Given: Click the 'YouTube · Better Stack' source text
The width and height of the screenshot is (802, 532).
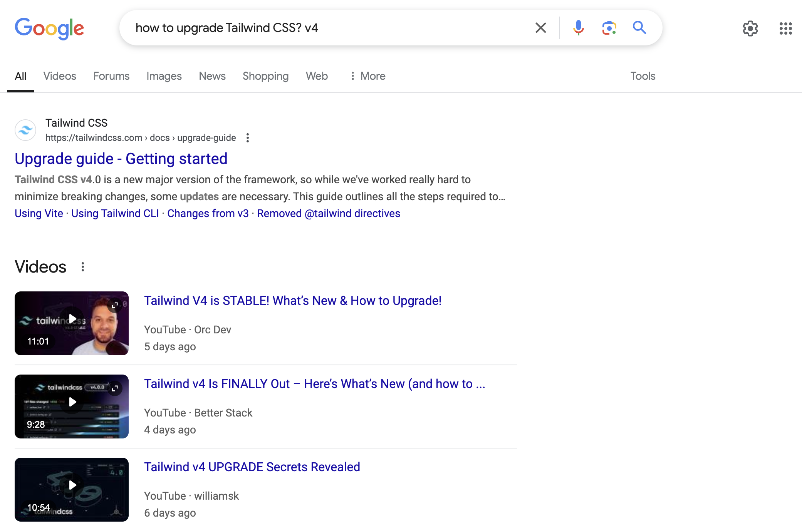Looking at the screenshot, I should click(x=198, y=413).
